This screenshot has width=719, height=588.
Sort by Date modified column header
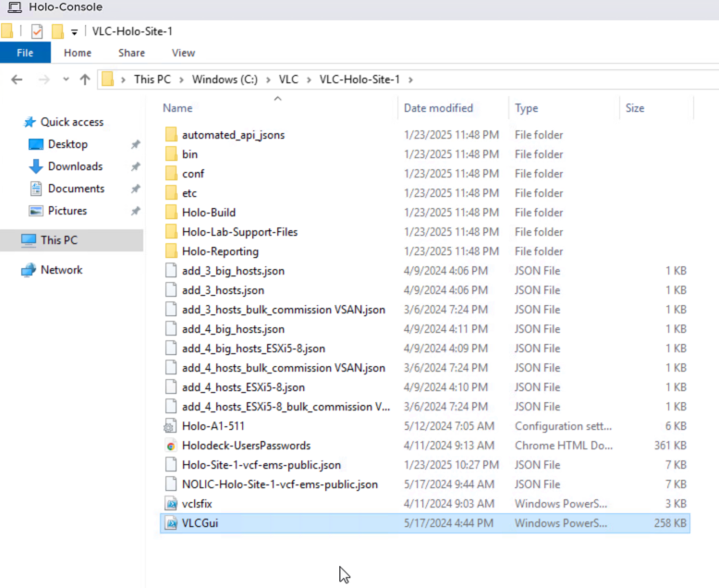pos(438,108)
